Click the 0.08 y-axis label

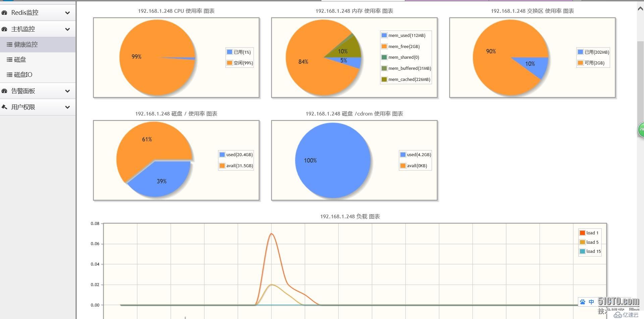[95, 224]
